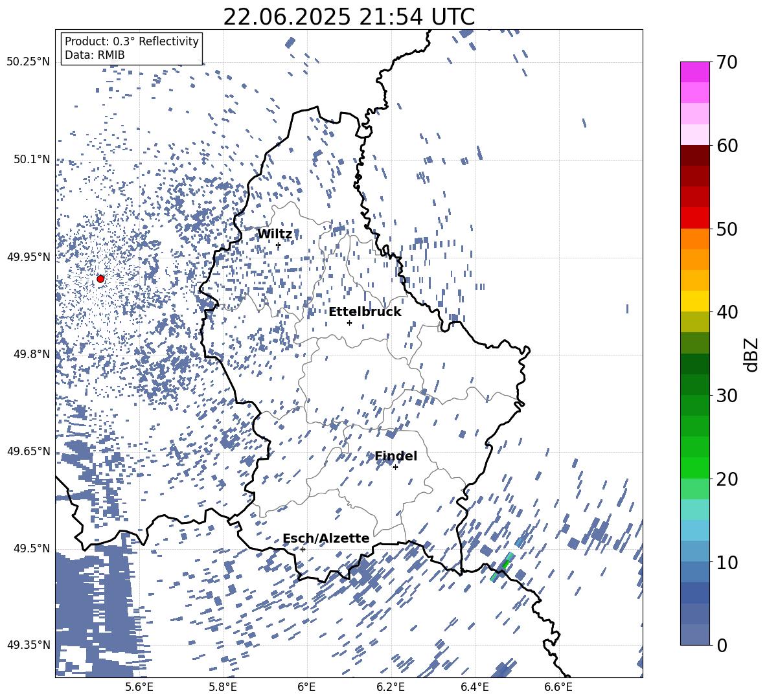This screenshot has width=767, height=700.
Task: Click the Product: 0.3° Reflectivity text
Action: coord(132,41)
